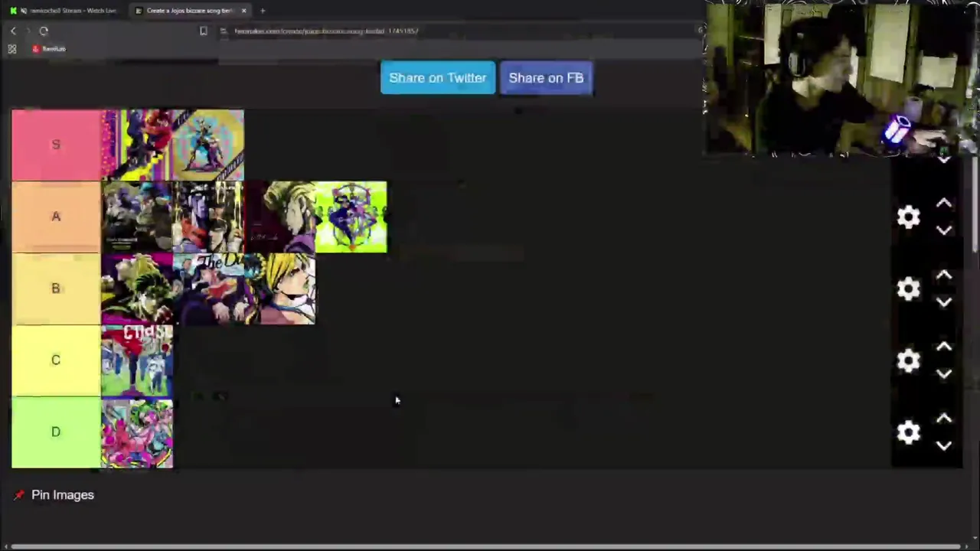Click the red pushpin icon

click(x=19, y=495)
